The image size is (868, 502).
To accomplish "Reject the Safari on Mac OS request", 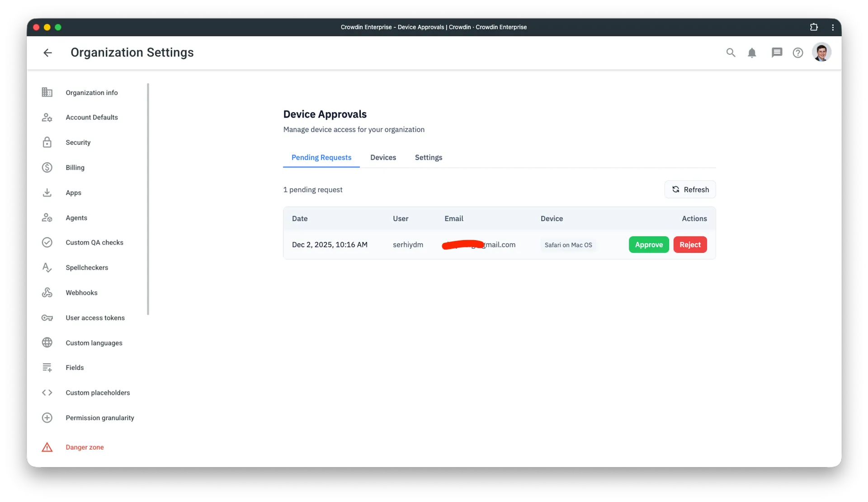I will point(689,244).
